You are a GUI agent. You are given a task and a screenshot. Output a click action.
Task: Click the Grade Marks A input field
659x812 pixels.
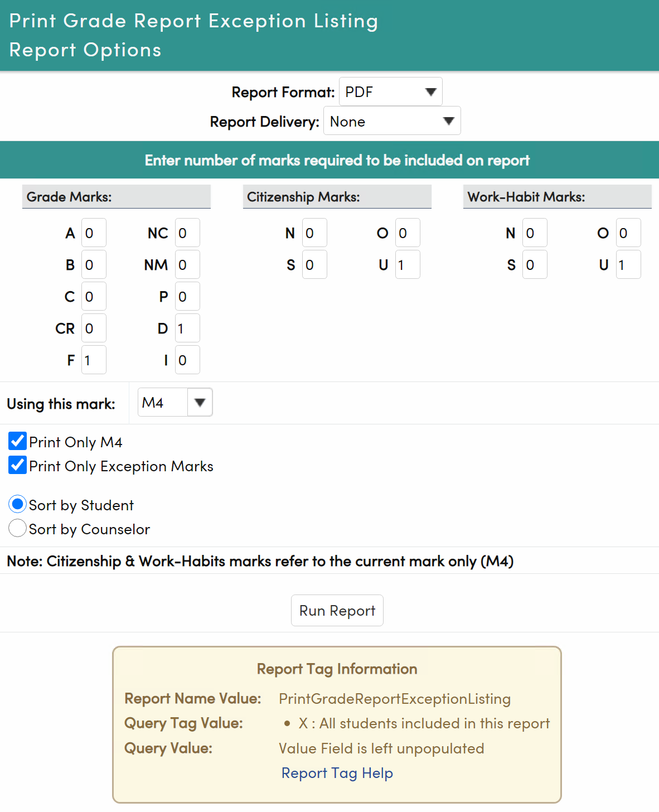[x=94, y=233]
